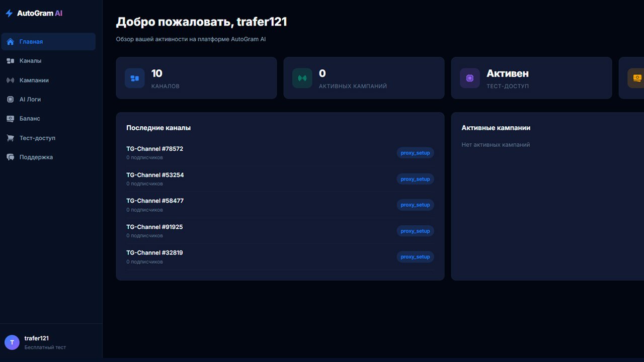The height and width of the screenshot is (362, 644).
Task: Click the orange balance card icon
Action: pyautogui.click(x=636, y=78)
